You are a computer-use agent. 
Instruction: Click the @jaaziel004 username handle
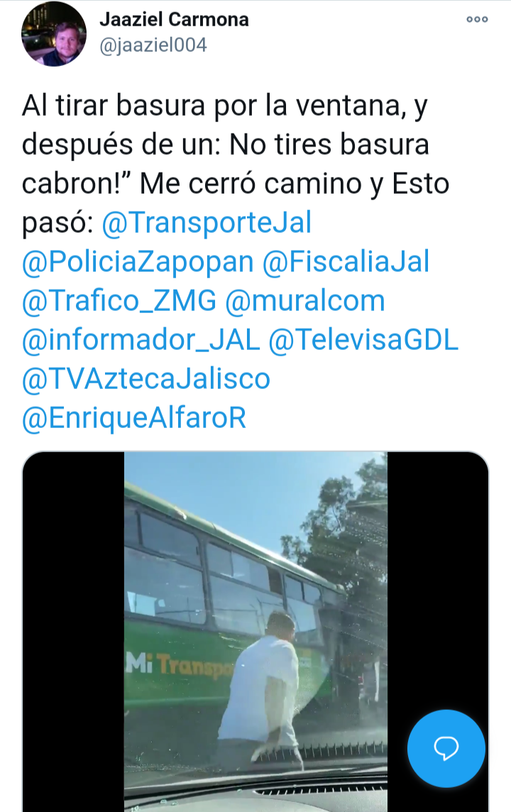pos(153,45)
